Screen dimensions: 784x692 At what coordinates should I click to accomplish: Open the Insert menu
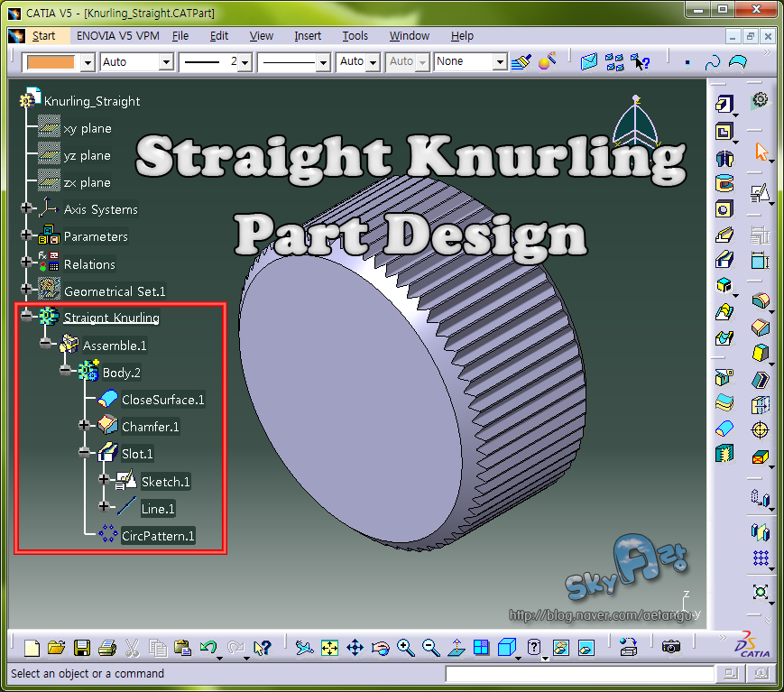[x=308, y=36]
